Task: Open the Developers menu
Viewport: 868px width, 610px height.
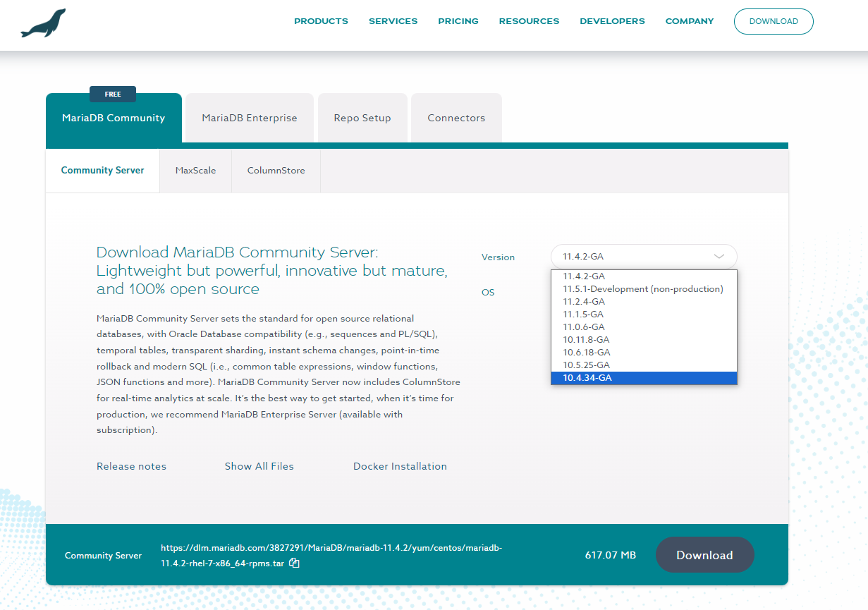Action: (612, 21)
